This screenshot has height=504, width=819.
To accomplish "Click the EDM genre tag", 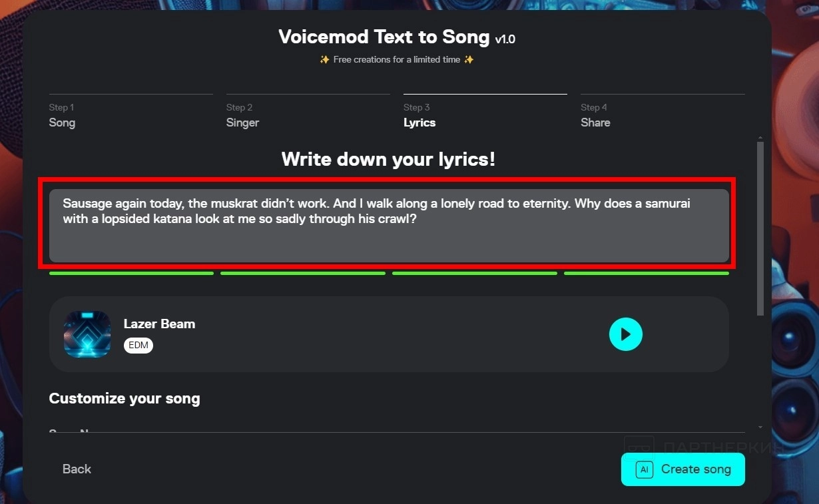I will (138, 346).
